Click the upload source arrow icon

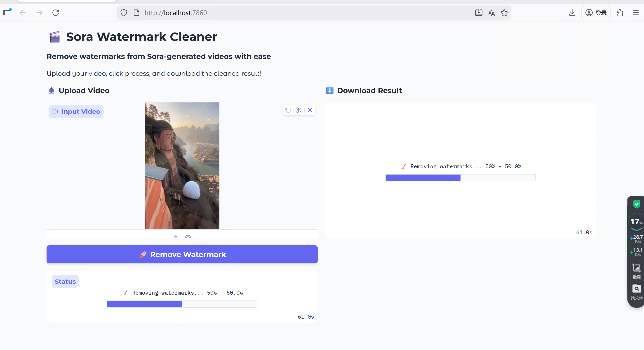(176, 236)
